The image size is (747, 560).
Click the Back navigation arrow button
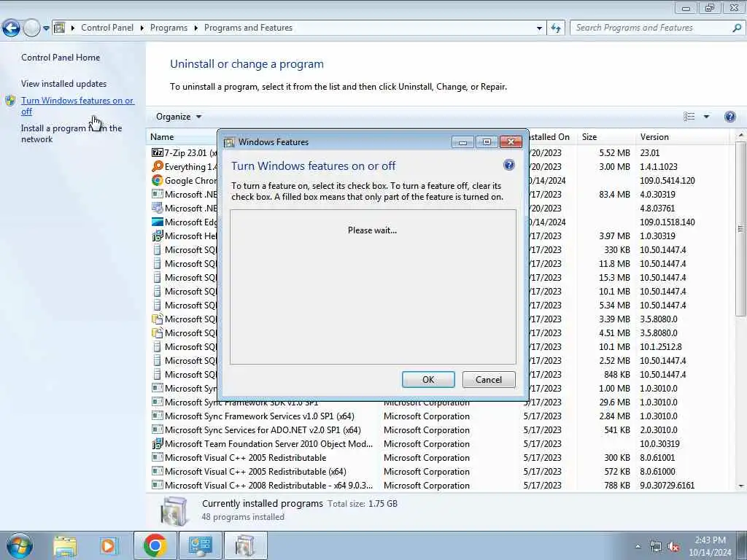pyautogui.click(x=11, y=28)
